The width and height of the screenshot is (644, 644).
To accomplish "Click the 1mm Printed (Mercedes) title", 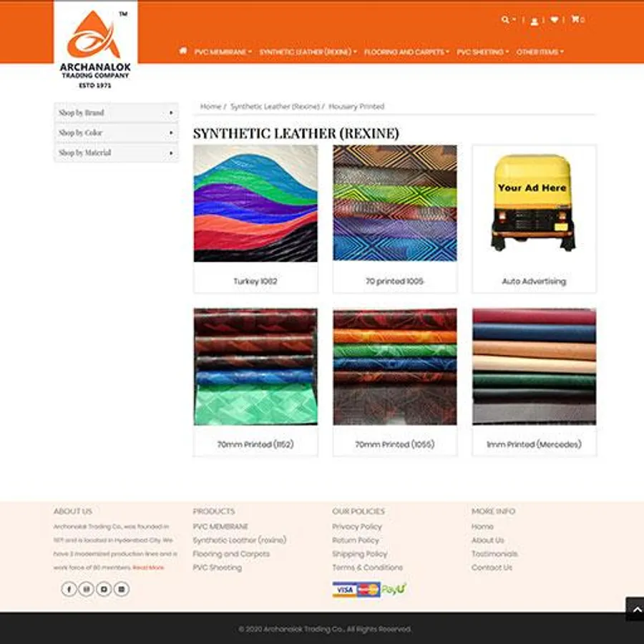I will pyautogui.click(x=534, y=444).
